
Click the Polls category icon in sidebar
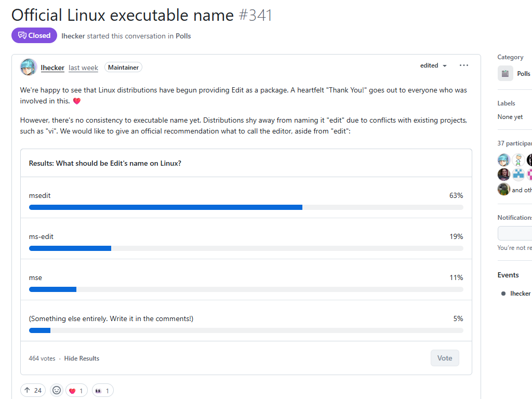(x=506, y=73)
